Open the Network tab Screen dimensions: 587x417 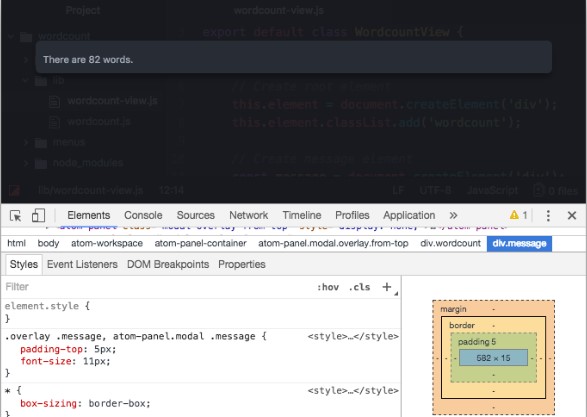point(249,215)
